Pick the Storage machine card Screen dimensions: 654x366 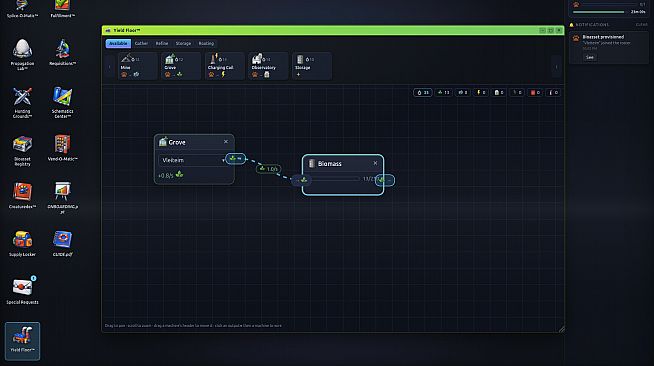[312, 66]
